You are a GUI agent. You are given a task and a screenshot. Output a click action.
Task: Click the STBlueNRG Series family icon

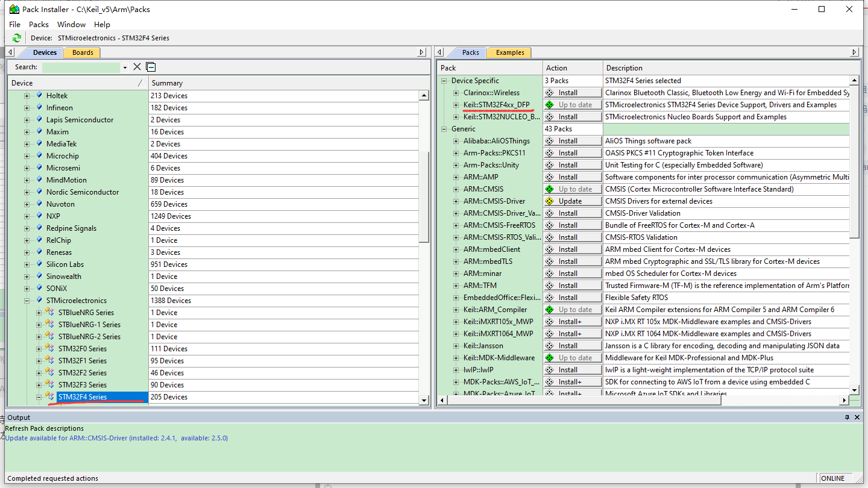pyautogui.click(x=50, y=312)
